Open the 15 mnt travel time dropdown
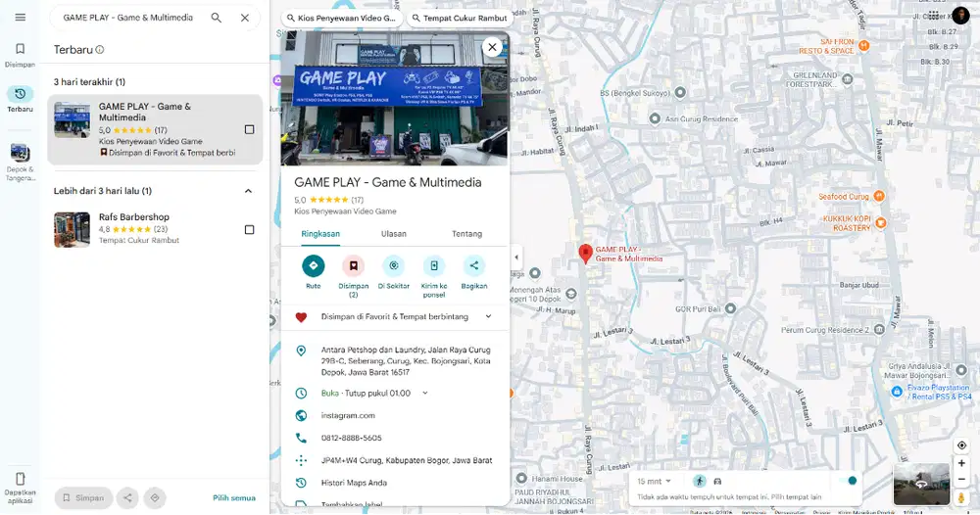The height and width of the screenshot is (515, 980). [654, 482]
